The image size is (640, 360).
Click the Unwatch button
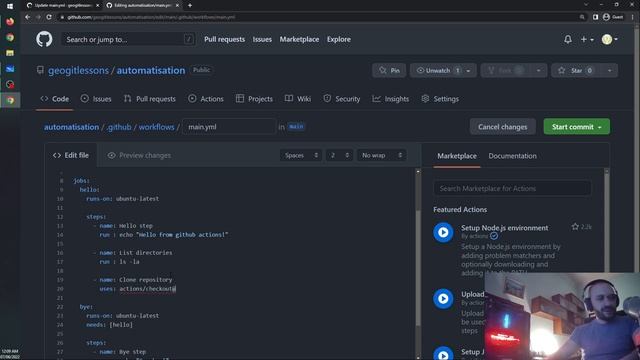437,70
